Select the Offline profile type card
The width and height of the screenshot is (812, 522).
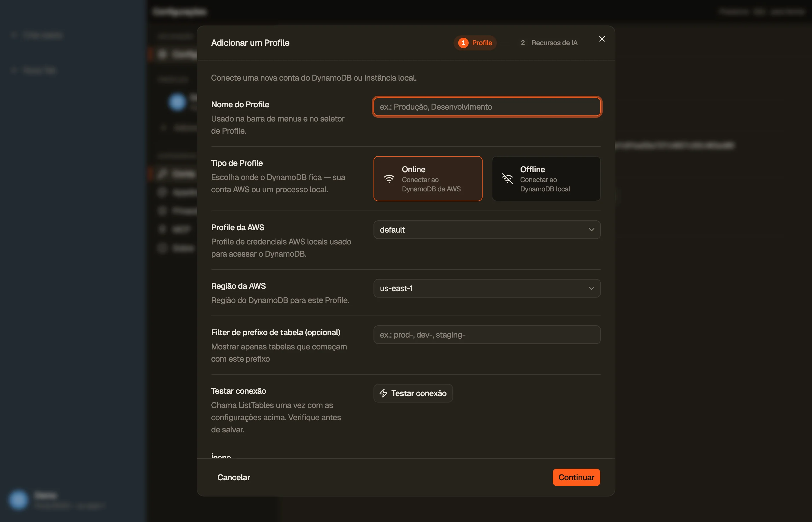tap(546, 179)
